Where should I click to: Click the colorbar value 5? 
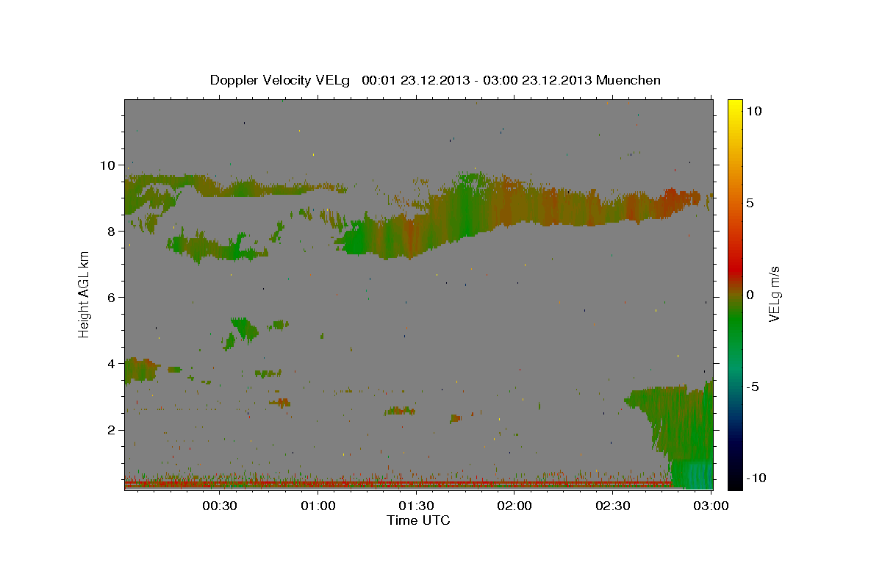click(750, 203)
